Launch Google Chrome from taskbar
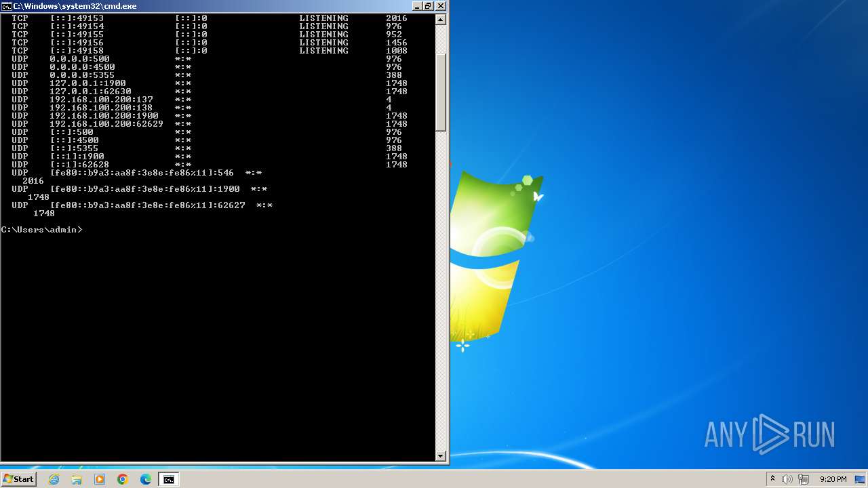 tap(123, 479)
